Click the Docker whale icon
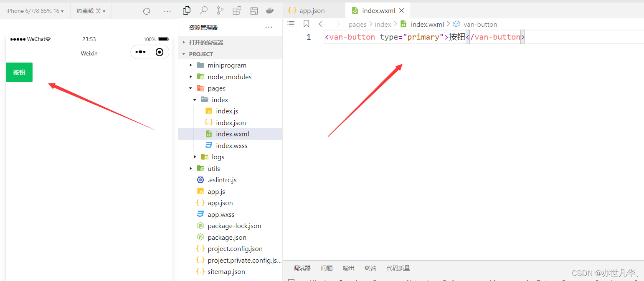 (x=270, y=11)
